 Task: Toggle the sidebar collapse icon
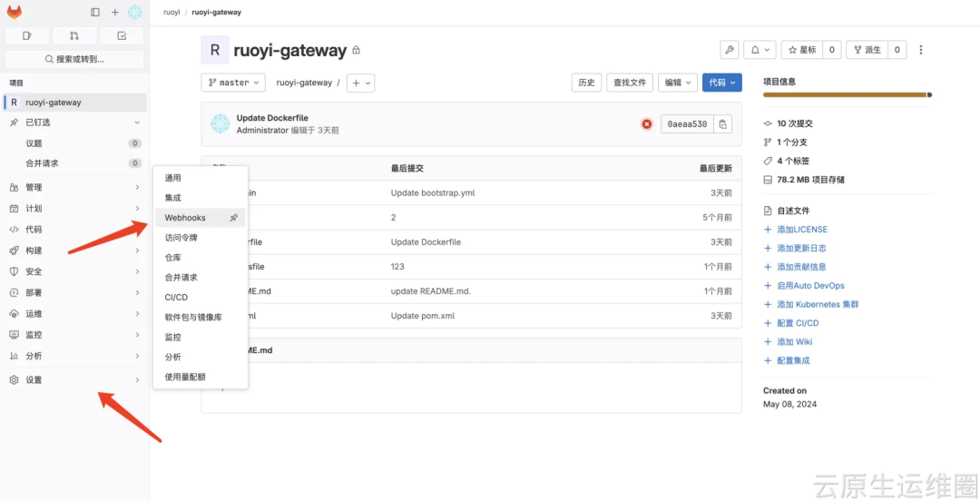(x=95, y=12)
